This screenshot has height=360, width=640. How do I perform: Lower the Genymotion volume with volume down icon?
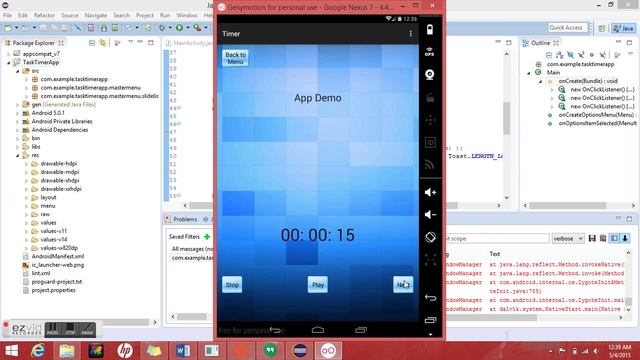click(430, 215)
